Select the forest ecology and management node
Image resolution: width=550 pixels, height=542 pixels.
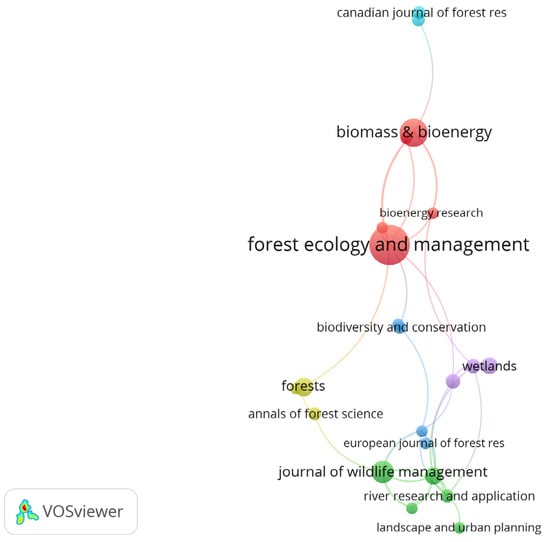pos(389,245)
